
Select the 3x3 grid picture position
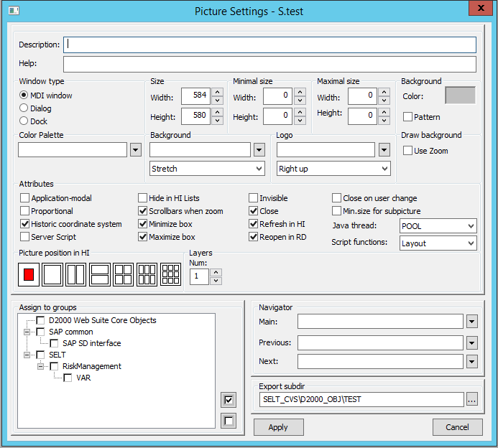(170, 274)
